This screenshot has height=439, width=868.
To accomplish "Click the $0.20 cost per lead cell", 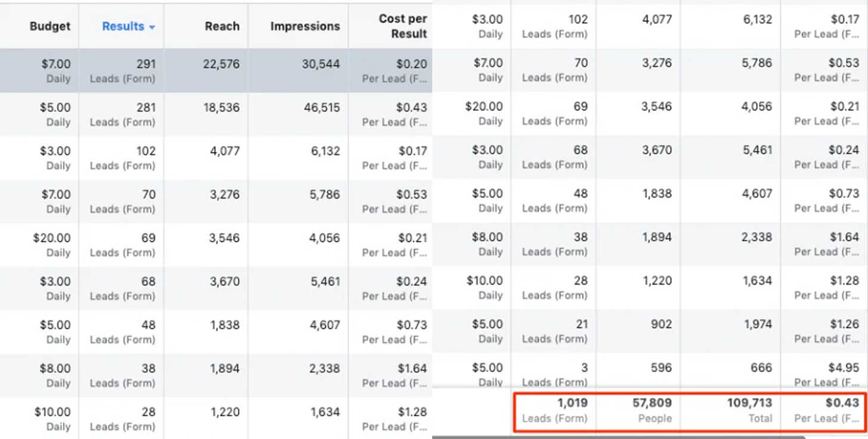I will (411, 64).
